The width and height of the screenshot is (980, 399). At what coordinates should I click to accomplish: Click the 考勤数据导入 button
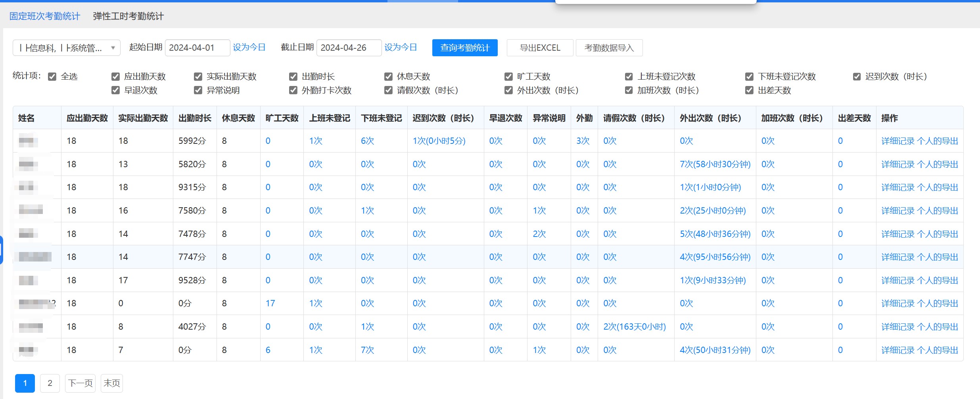click(x=609, y=48)
